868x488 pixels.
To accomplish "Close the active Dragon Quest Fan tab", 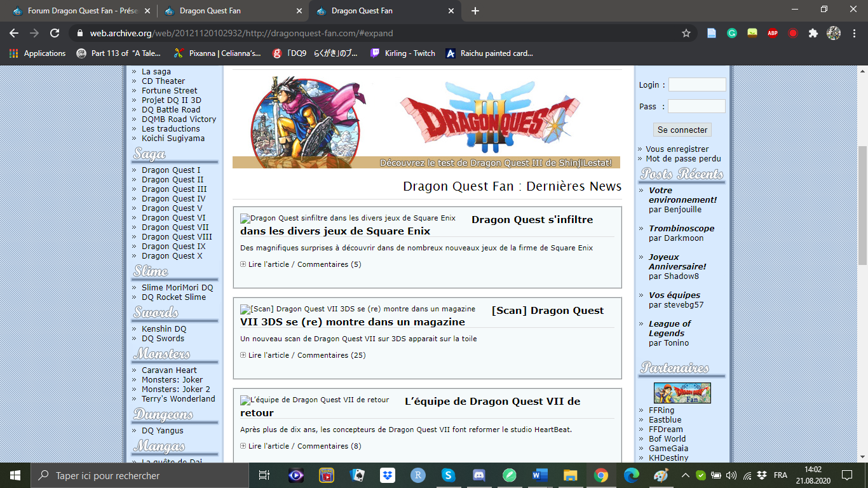I will tap(452, 11).
